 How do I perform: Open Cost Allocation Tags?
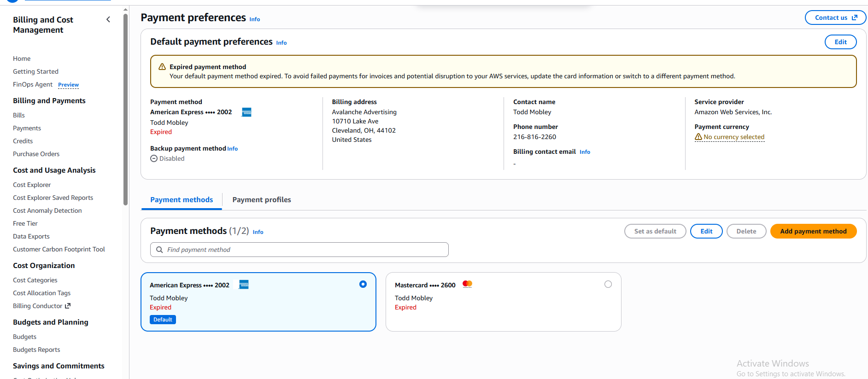[x=41, y=293]
